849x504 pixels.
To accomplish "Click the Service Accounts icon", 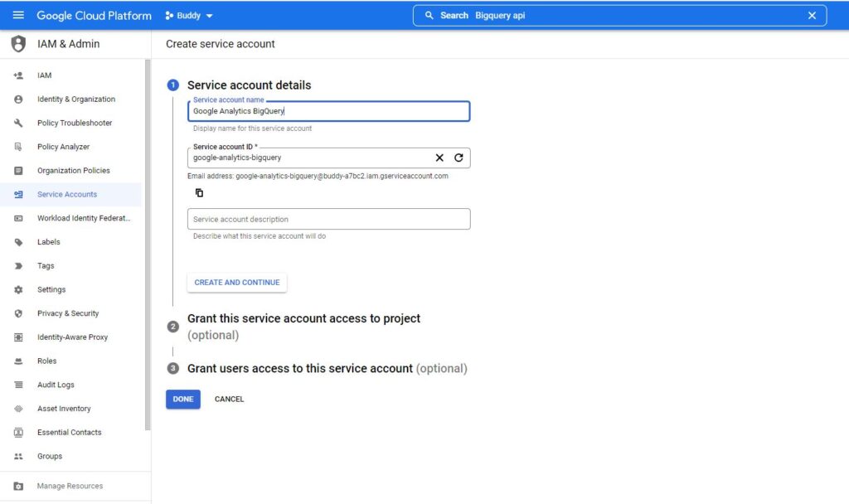I will click(x=18, y=194).
